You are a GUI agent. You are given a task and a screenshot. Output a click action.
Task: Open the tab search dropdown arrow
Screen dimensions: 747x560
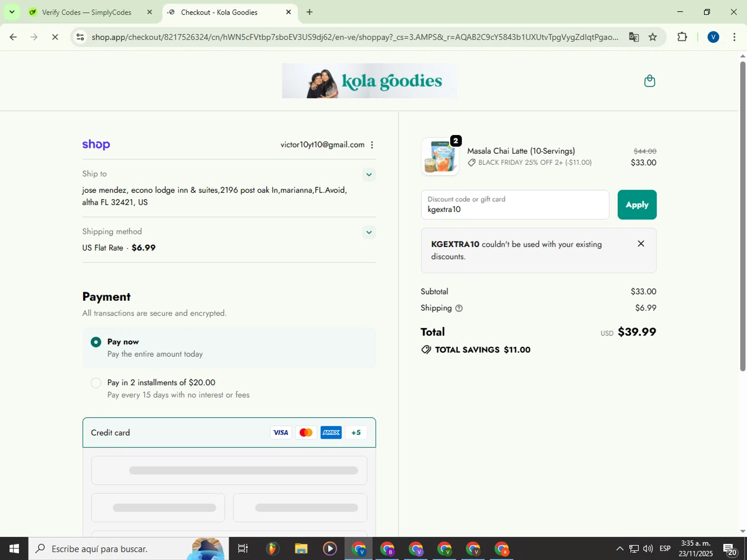[11, 12]
